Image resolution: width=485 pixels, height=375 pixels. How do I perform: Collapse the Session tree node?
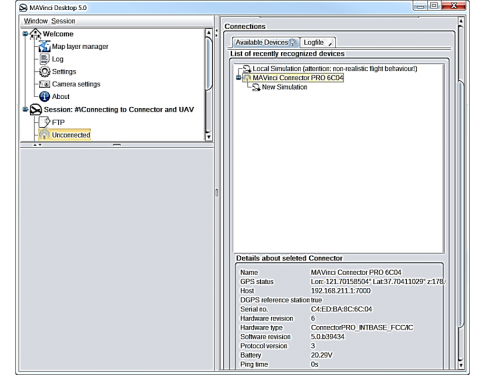25,109
